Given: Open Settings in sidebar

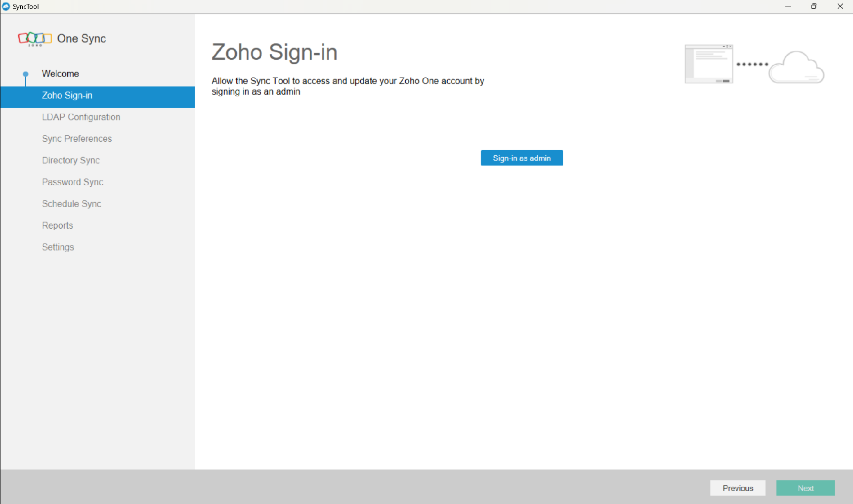Looking at the screenshot, I should (x=58, y=247).
